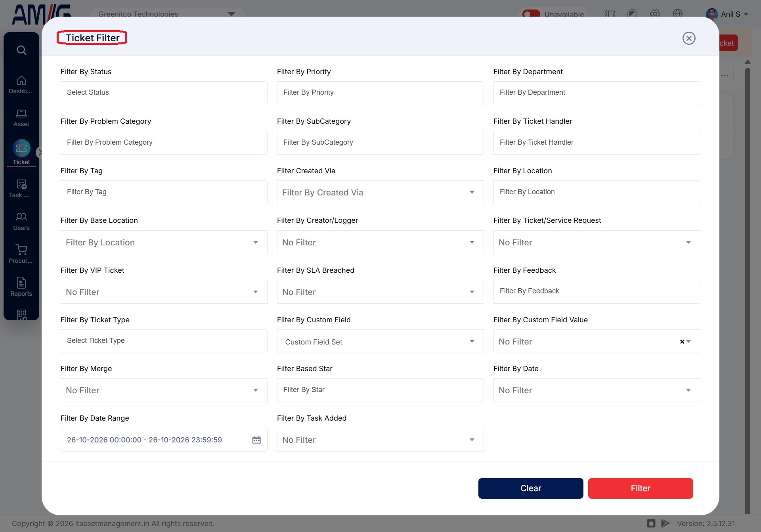Viewport: 761px width, 532px height.
Task: Click the Date Range input field
Action: pyautogui.click(x=164, y=440)
